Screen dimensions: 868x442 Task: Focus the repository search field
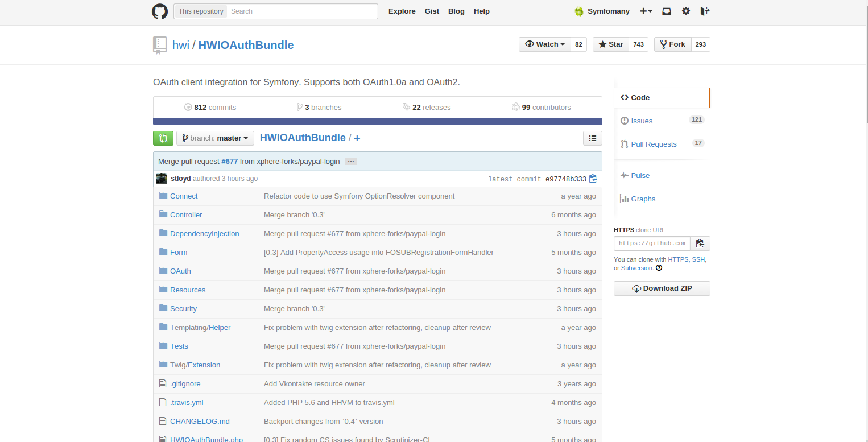pyautogui.click(x=302, y=11)
